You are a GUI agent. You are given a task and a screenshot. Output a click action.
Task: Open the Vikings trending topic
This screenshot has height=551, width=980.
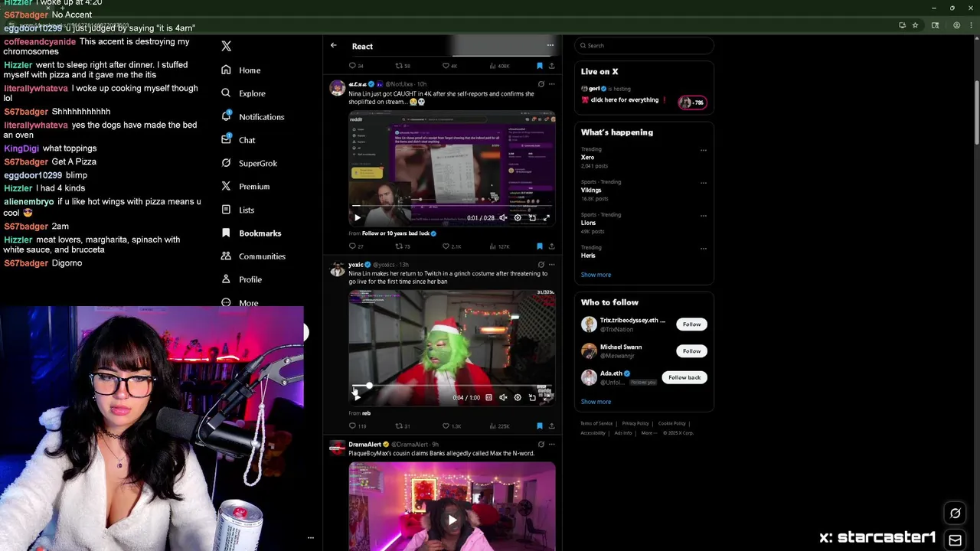[591, 190]
